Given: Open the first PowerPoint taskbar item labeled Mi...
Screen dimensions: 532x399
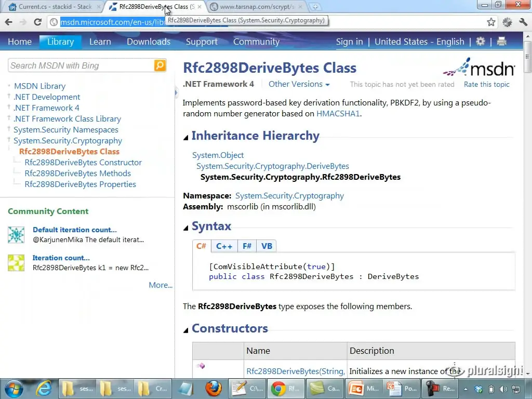Looking at the screenshot, I should [x=363, y=389].
